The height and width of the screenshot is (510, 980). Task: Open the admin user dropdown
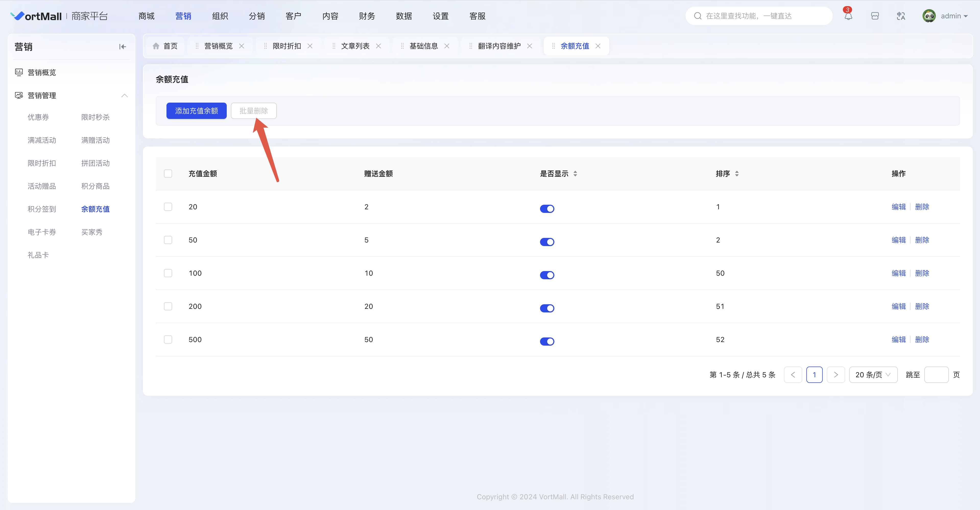click(953, 16)
